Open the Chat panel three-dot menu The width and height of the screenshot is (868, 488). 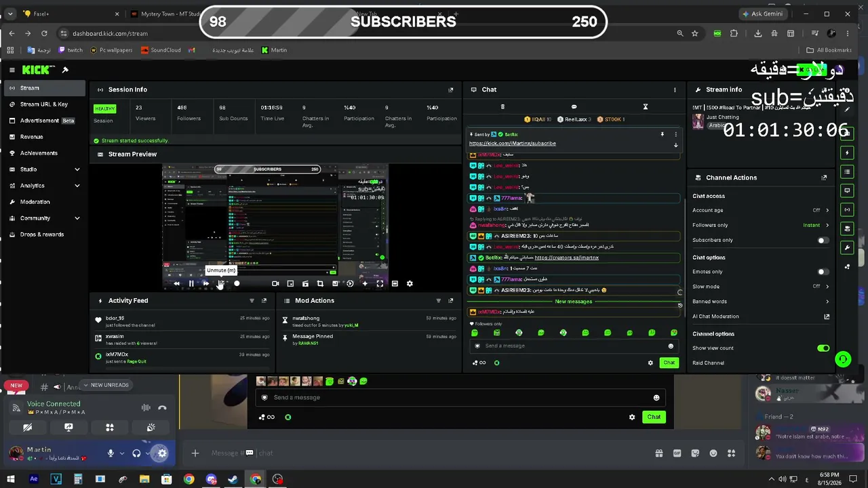point(675,89)
